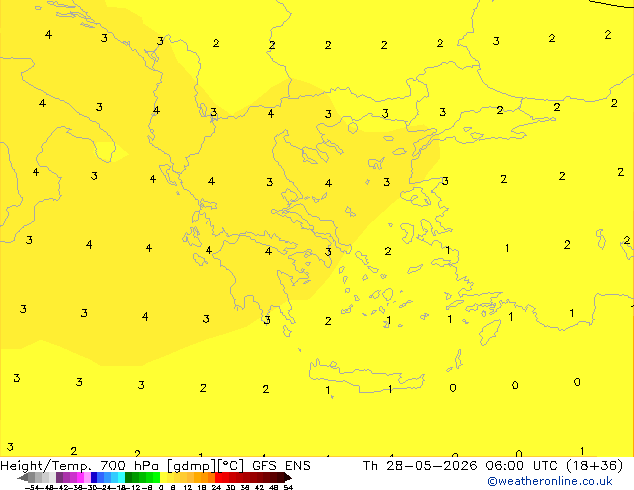Click the dark brown right arrow tip of scale
This screenshot has height=490, width=634.
tap(288, 478)
